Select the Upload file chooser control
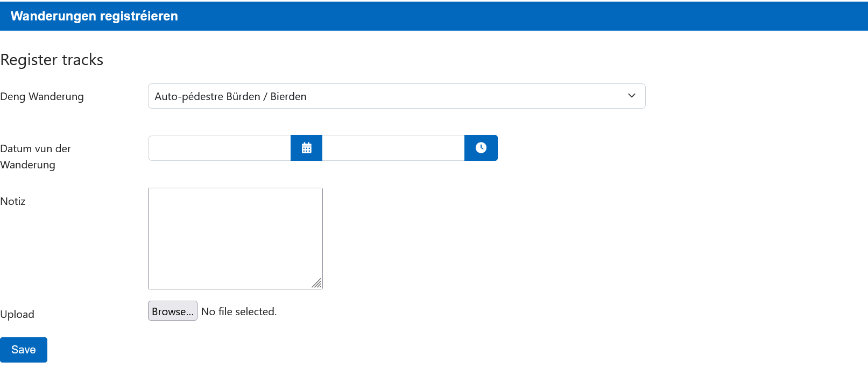The image size is (868, 383). click(x=172, y=311)
